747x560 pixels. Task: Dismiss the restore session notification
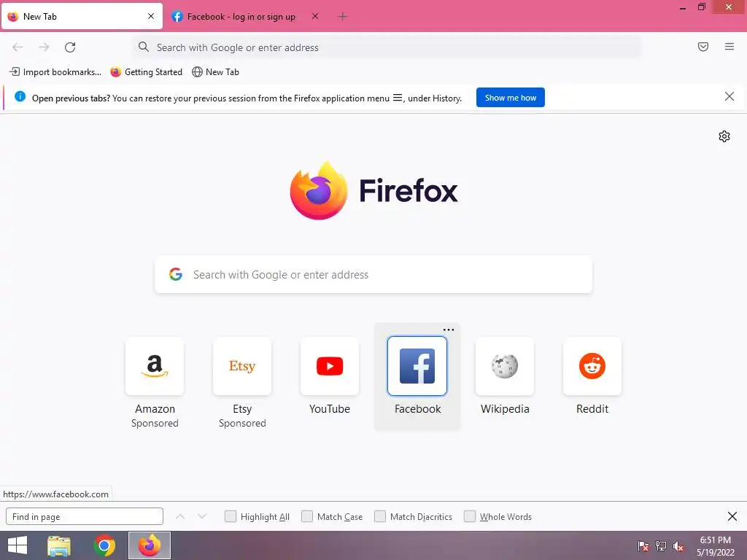[x=729, y=97]
